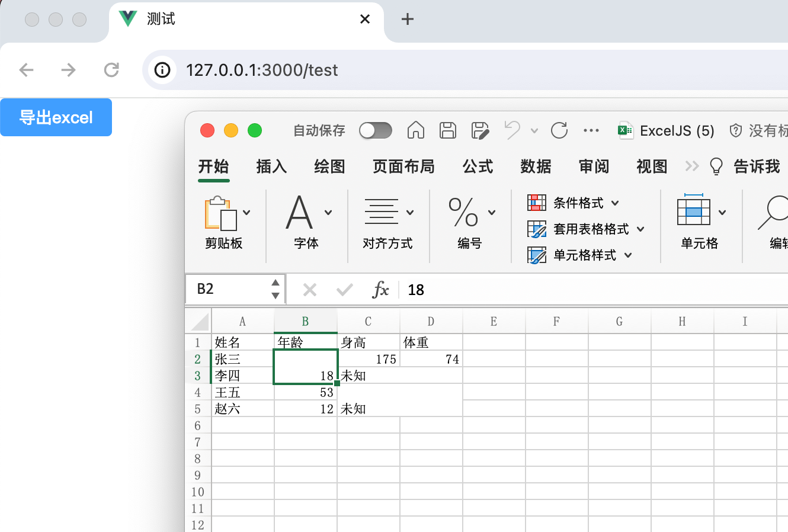This screenshot has height=532, width=788.
Task: Click the cell containing 175
Action: click(369, 359)
